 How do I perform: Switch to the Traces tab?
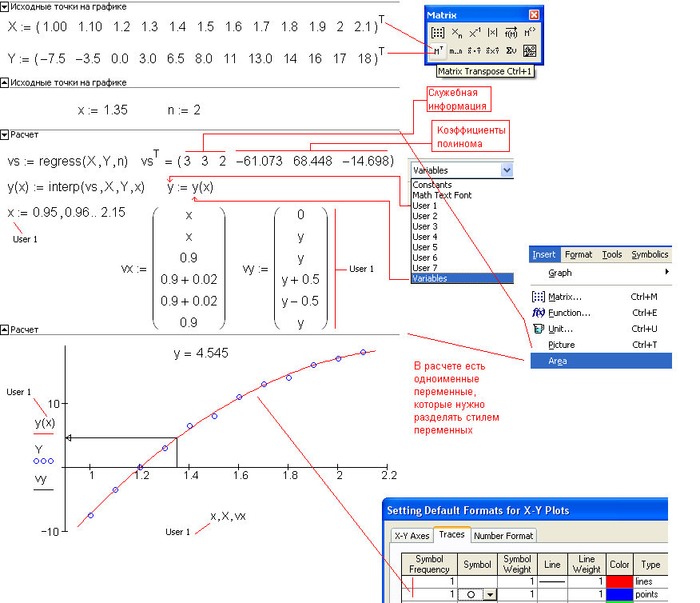tap(451, 534)
